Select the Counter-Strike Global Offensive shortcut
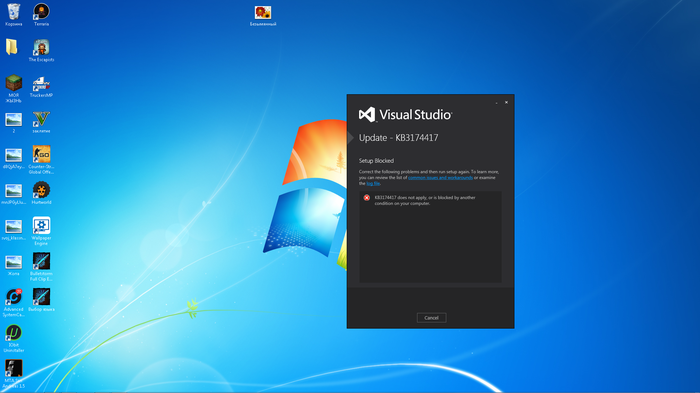Viewport: 700px width, 393px height. (x=41, y=160)
